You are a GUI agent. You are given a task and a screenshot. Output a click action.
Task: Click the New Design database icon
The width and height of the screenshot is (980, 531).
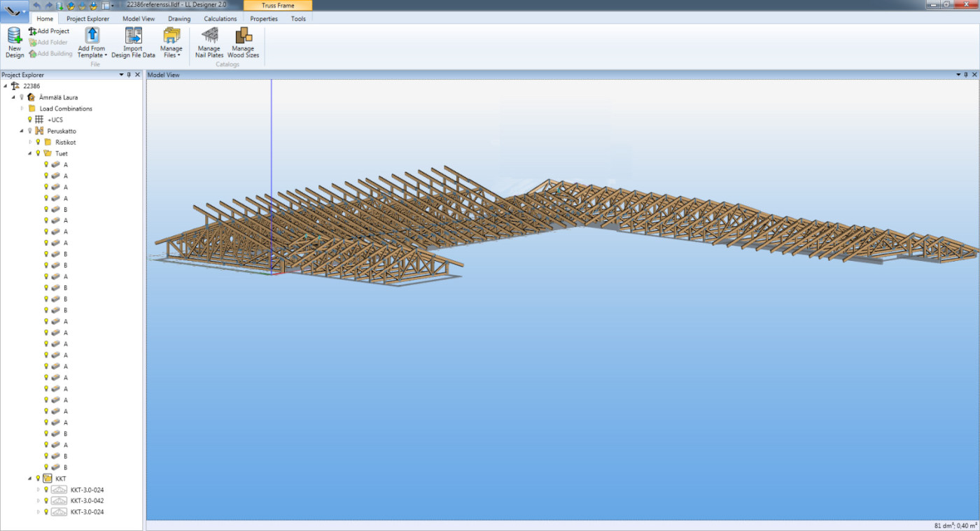pyautogui.click(x=14, y=36)
